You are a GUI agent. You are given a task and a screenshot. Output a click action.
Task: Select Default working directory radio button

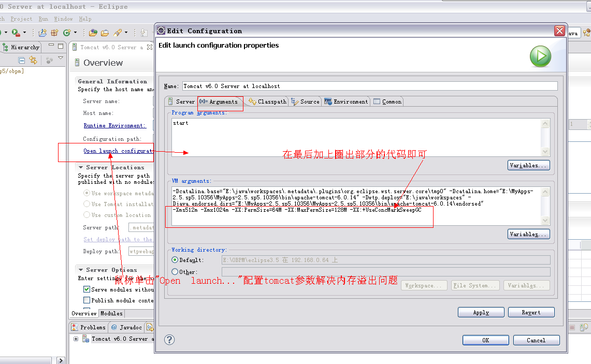175,259
